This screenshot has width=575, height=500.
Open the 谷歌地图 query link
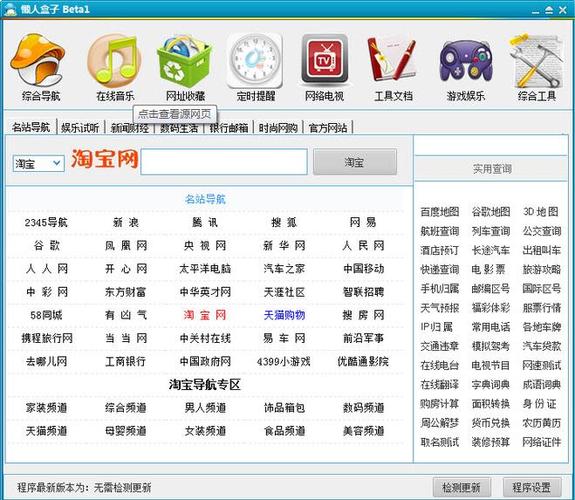[x=491, y=212]
